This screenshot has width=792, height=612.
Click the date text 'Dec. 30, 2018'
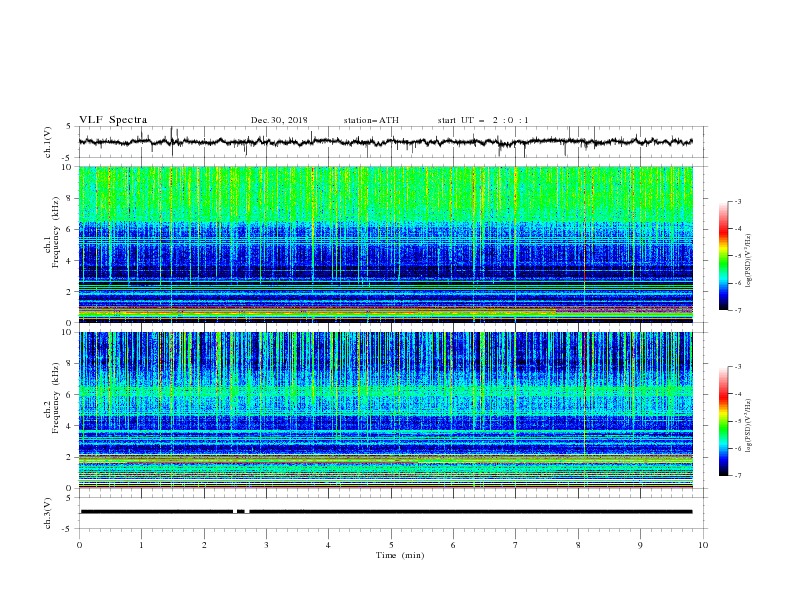click(279, 120)
